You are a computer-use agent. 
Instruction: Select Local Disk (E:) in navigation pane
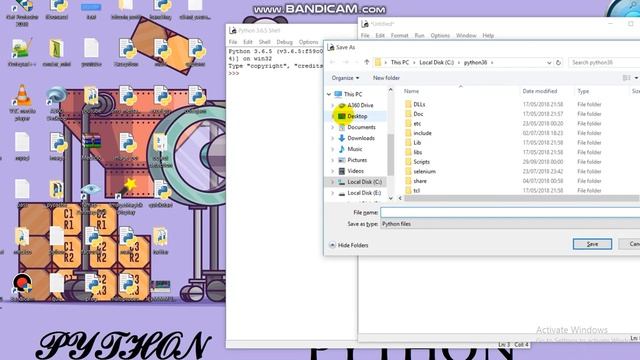pos(364,193)
